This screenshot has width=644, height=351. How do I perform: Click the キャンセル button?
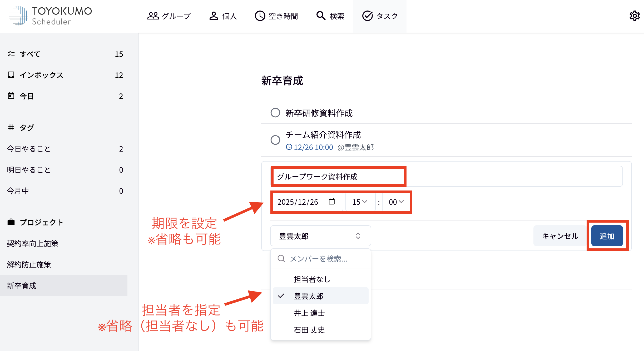[560, 236]
